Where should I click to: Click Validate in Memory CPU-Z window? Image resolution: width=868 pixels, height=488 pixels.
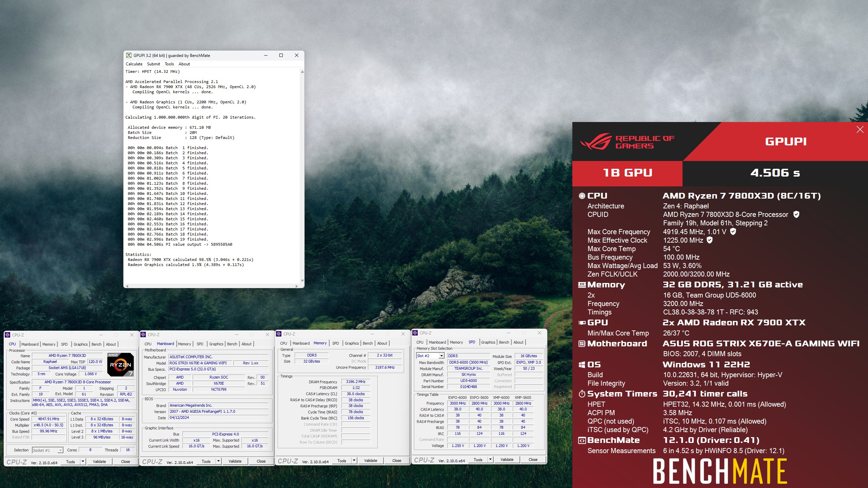pos(371,461)
